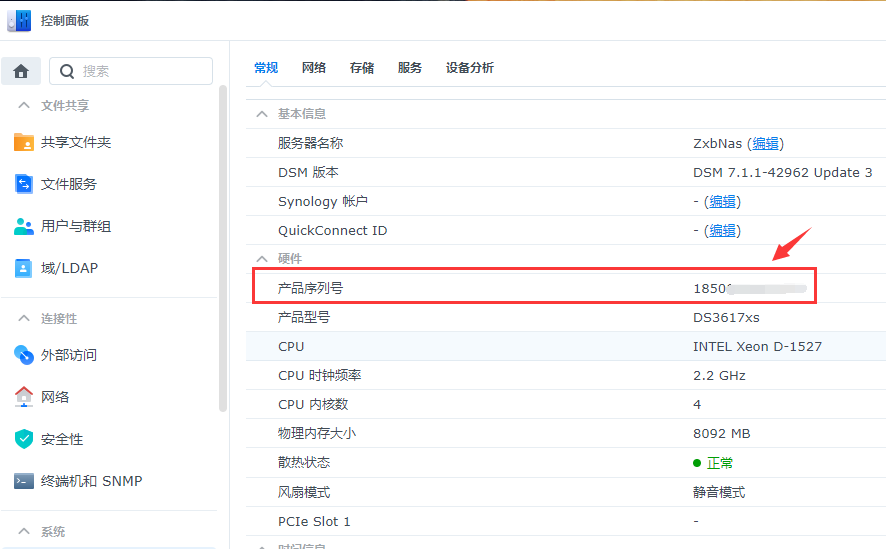Select the 文件服务 sidebar label
886x549 pixels.
[69, 184]
